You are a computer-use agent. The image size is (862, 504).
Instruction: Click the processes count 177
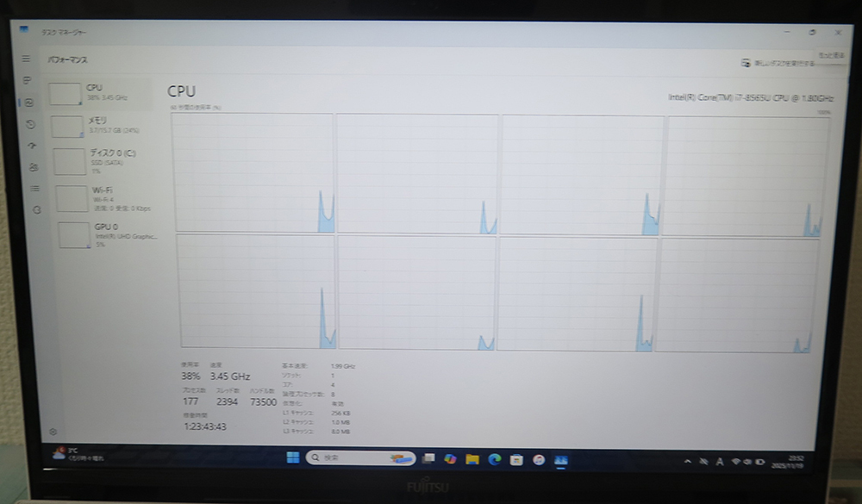(191, 401)
